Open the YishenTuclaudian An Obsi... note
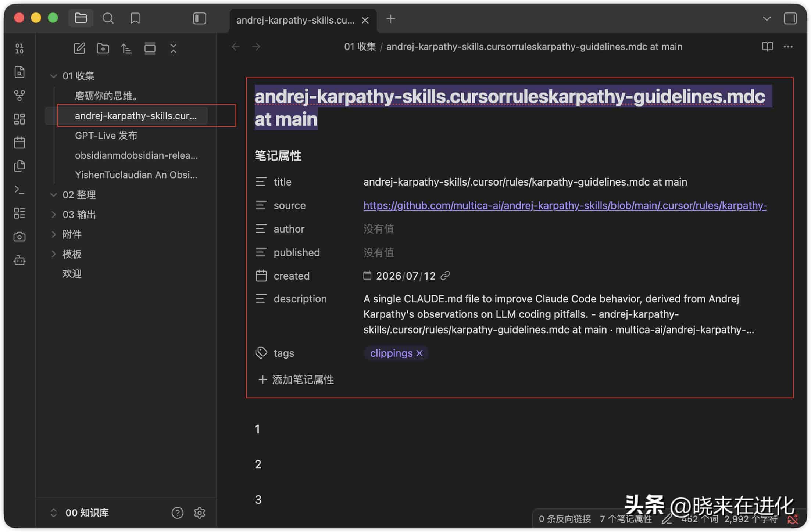Image resolution: width=811 pixels, height=532 pixels. pos(136,175)
